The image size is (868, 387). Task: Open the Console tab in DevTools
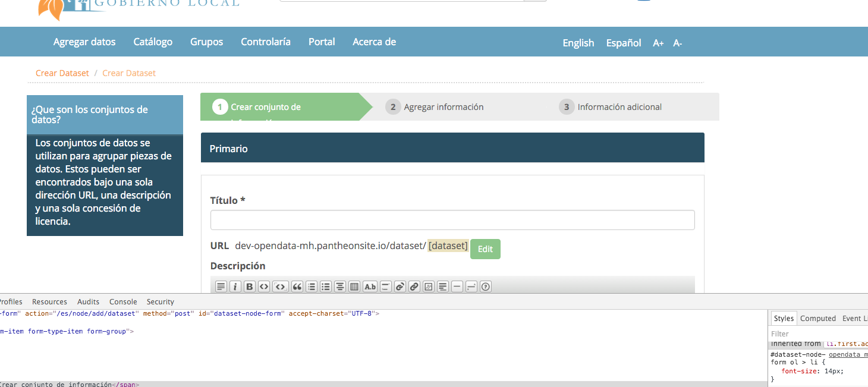(123, 302)
